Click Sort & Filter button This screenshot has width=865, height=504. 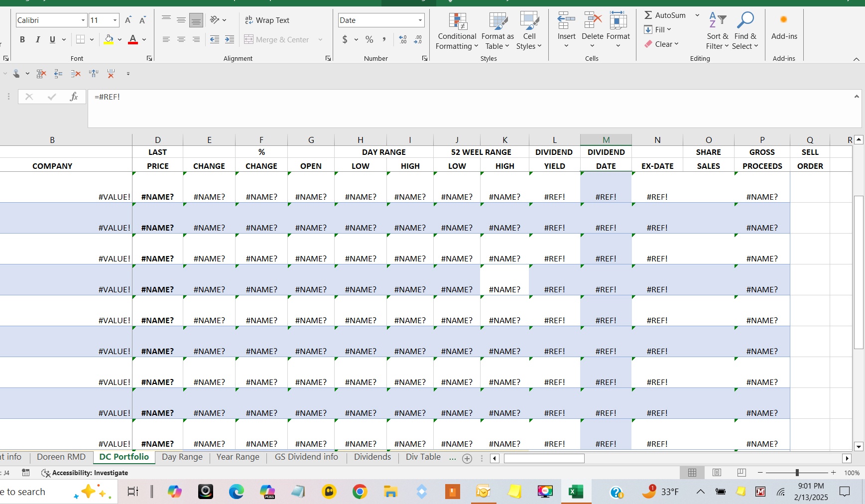(717, 31)
